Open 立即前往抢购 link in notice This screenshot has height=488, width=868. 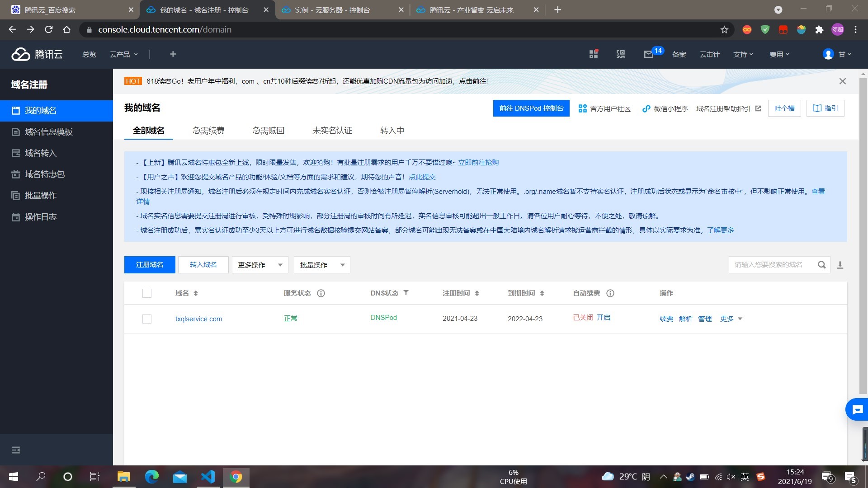478,163
